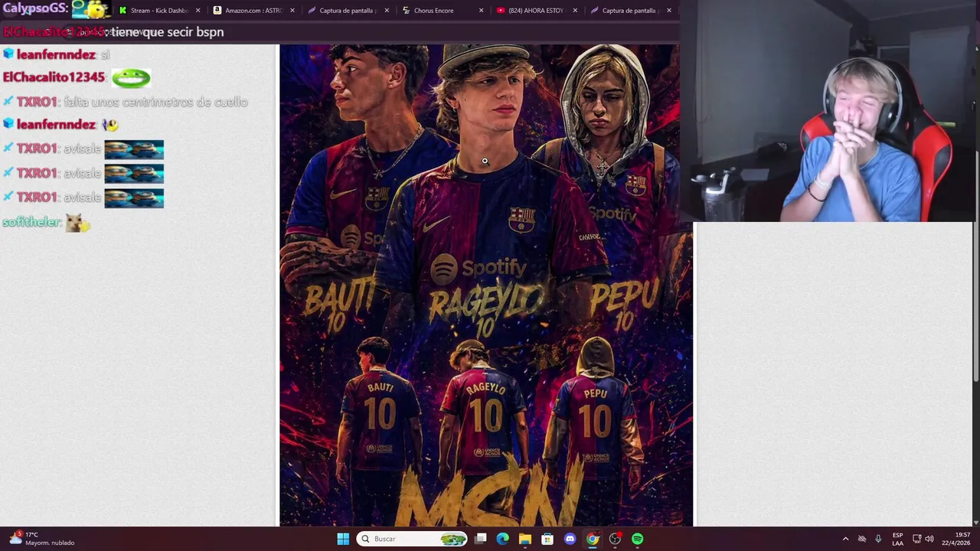Click the emoji in leanfernndez's second message
This screenshot has height=551, width=980.
pos(110,125)
